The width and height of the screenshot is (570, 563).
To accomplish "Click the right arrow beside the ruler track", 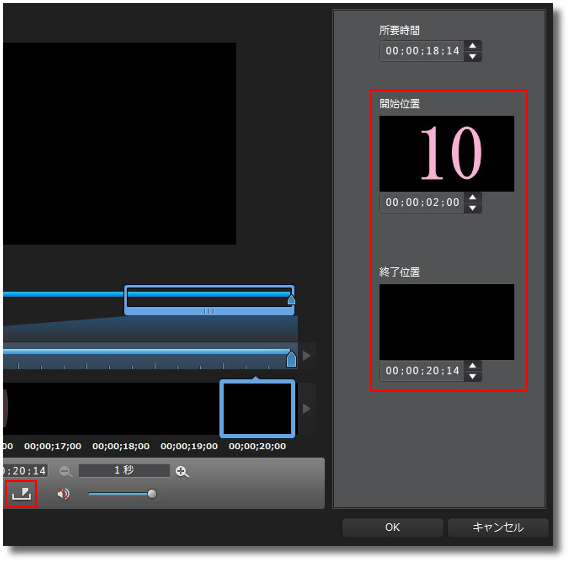I will tap(307, 355).
